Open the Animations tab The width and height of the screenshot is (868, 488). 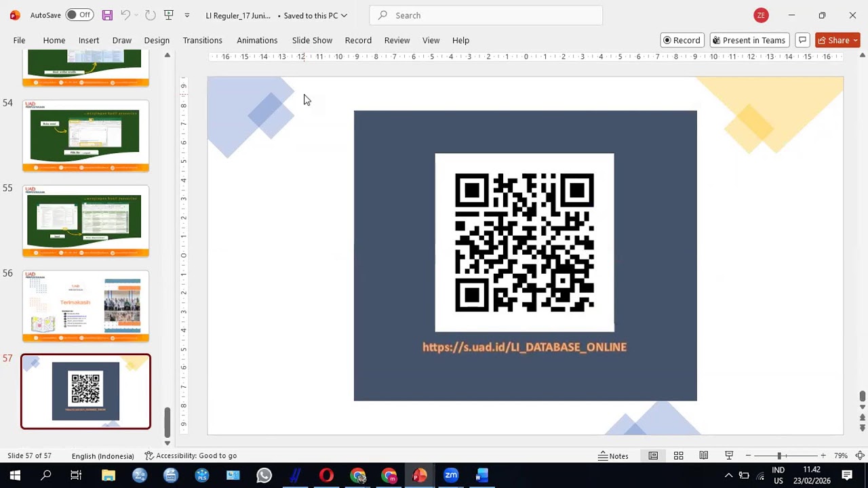pyautogui.click(x=257, y=40)
